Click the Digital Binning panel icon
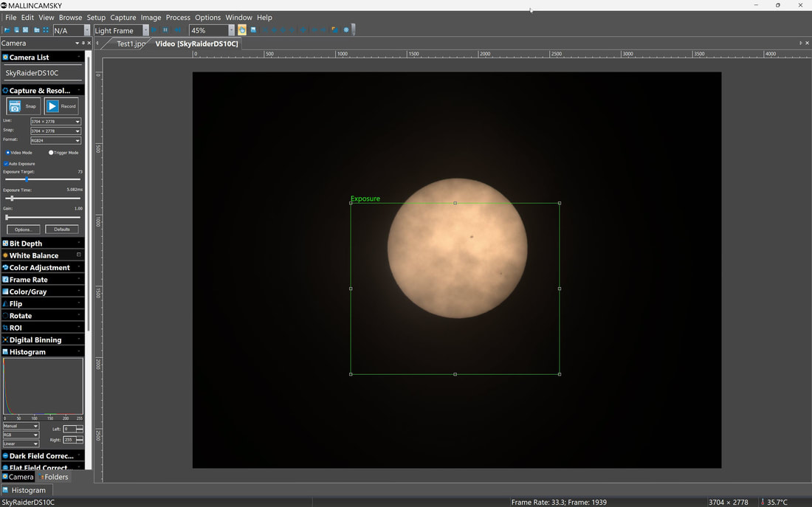Screen dimensions: 812x507 pyautogui.click(x=5, y=339)
